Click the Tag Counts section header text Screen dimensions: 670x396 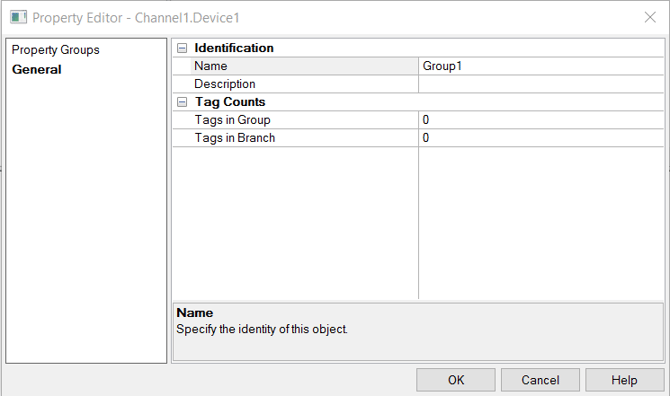click(230, 102)
